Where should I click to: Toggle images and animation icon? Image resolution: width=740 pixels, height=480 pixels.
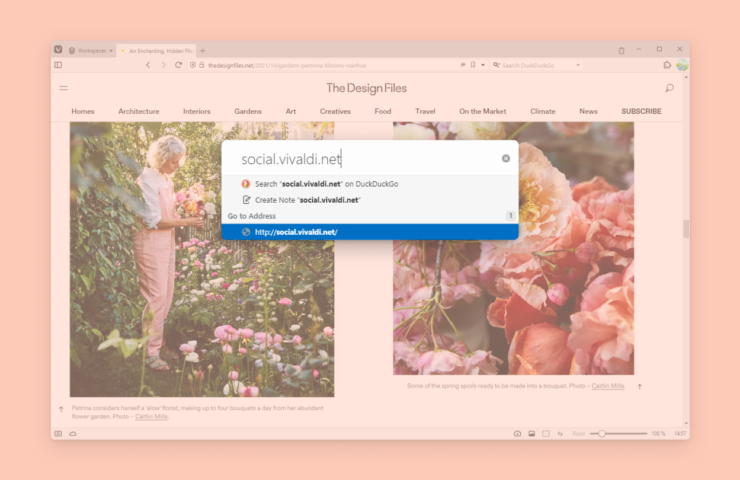click(531, 434)
